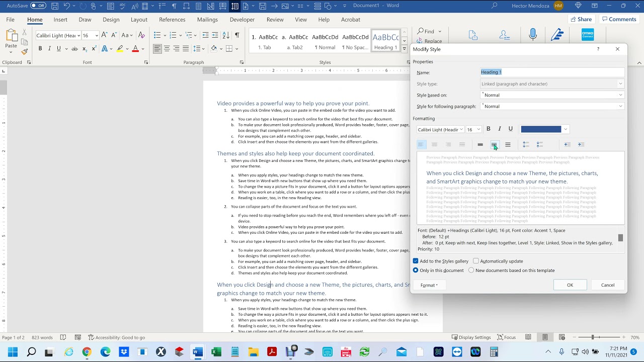The height and width of the screenshot is (362, 644).
Task: Switch to the Insert tab
Action: coord(60,20)
